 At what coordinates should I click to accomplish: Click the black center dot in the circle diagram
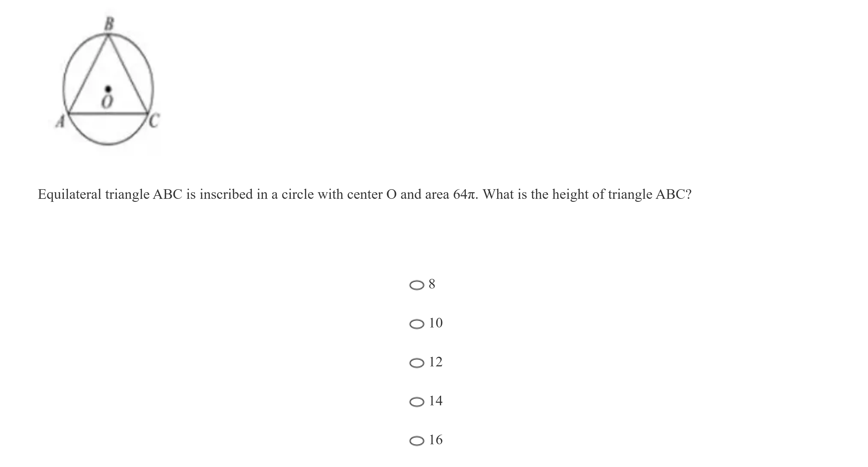pyautogui.click(x=108, y=89)
